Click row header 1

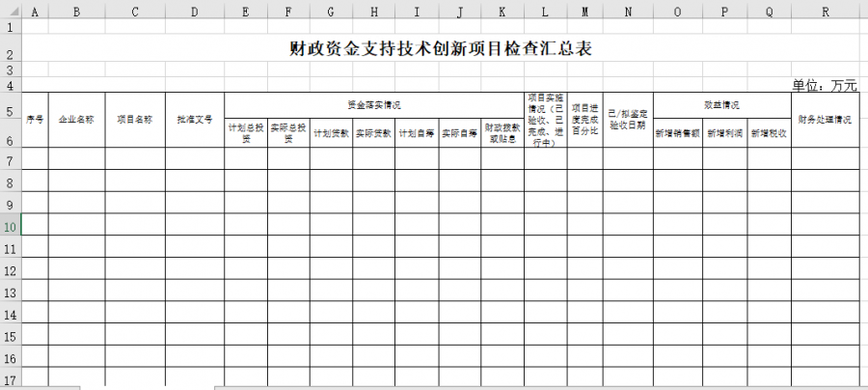pyautogui.click(x=11, y=27)
